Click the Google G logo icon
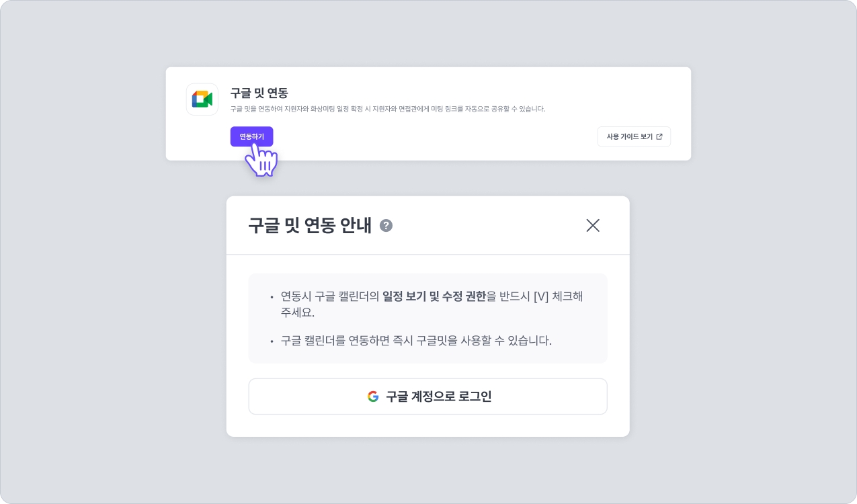The width and height of the screenshot is (857, 504). pos(373,396)
